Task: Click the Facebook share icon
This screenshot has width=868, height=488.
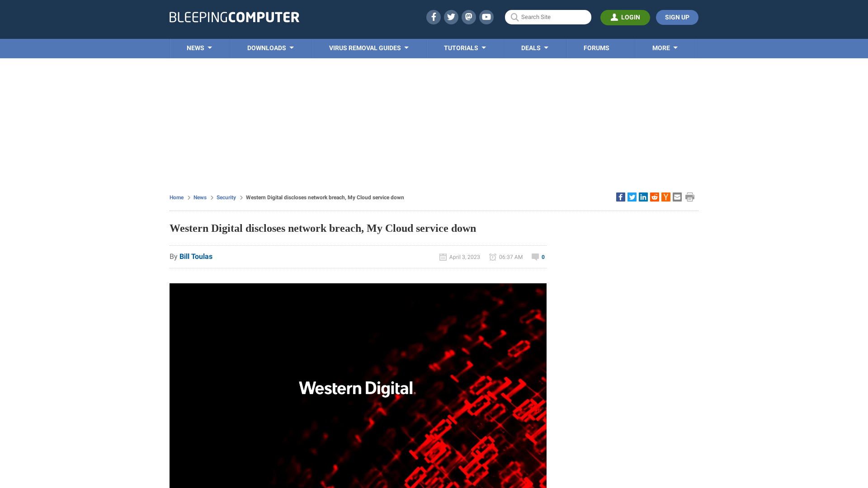Action: (x=620, y=197)
